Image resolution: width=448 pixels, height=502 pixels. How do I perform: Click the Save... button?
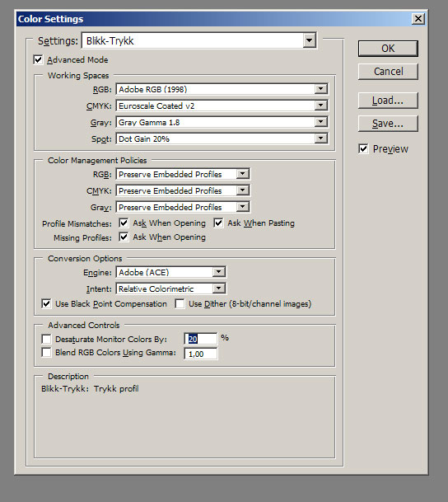[388, 124]
